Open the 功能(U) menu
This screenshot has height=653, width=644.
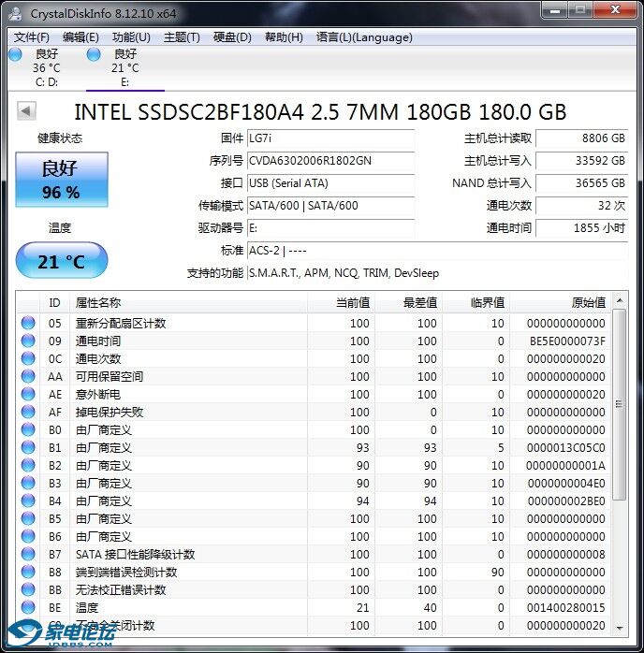click(131, 37)
